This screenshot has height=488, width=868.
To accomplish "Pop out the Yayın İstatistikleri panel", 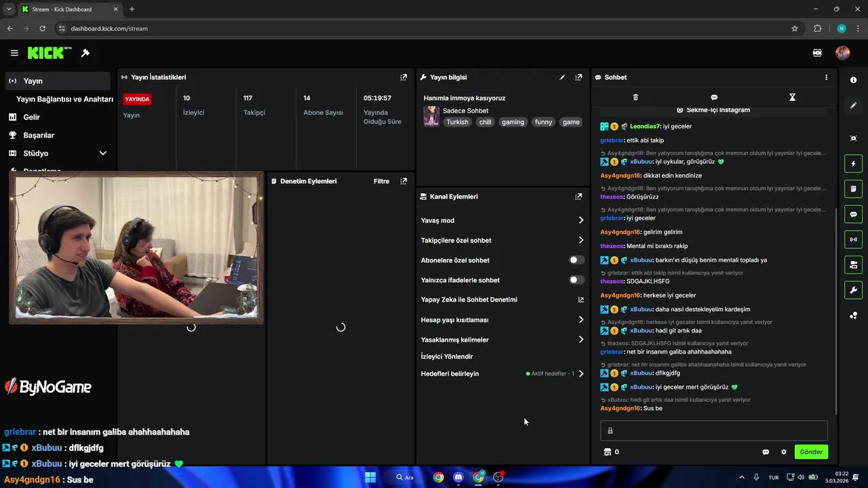I will (403, 77).
